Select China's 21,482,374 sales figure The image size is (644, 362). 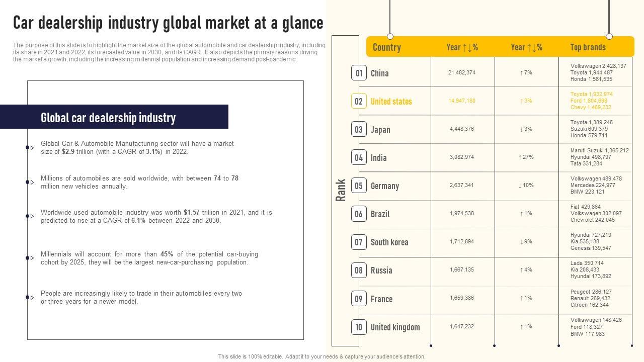tap(461, 73)
